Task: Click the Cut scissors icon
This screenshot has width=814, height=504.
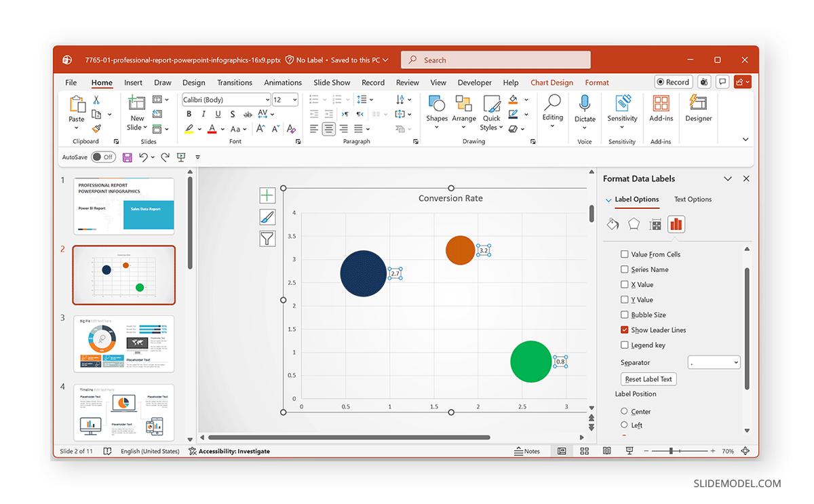Action: 96,100
